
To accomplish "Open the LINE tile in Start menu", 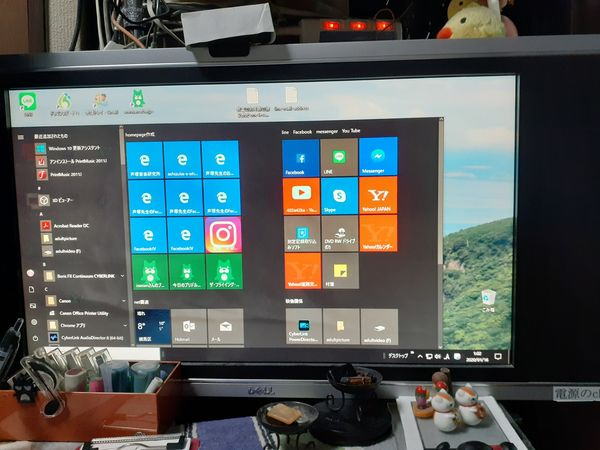I will point(339,157).
